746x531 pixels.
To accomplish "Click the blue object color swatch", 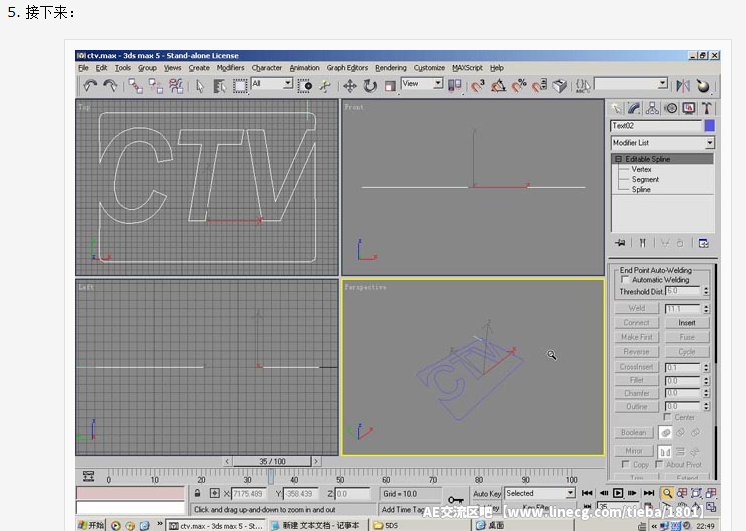I will pos(709,126).
